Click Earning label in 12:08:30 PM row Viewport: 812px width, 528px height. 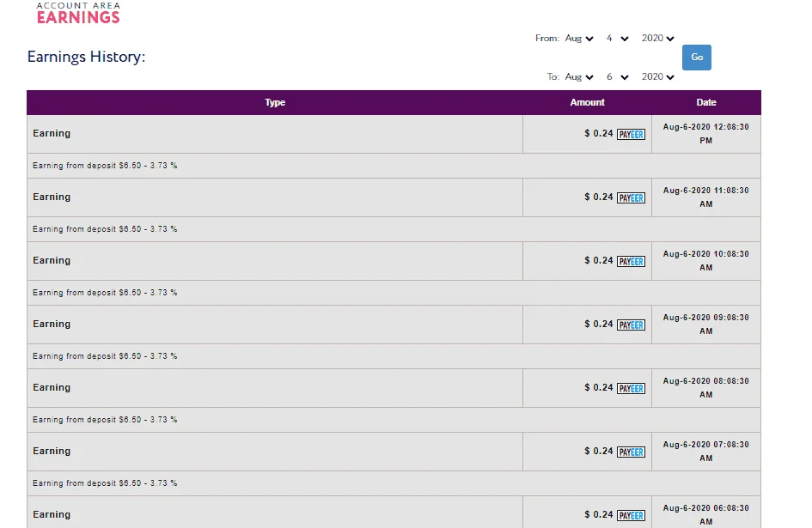coord(52,134)
